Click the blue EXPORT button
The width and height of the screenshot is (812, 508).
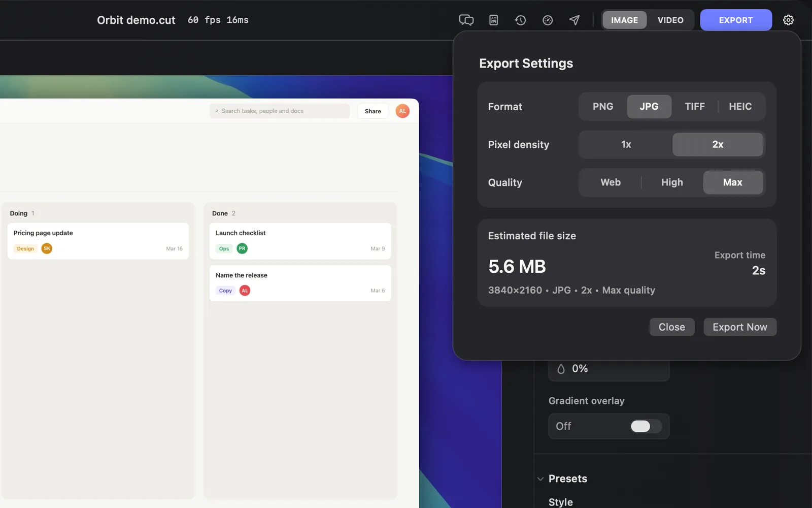[x=736, y=20]
